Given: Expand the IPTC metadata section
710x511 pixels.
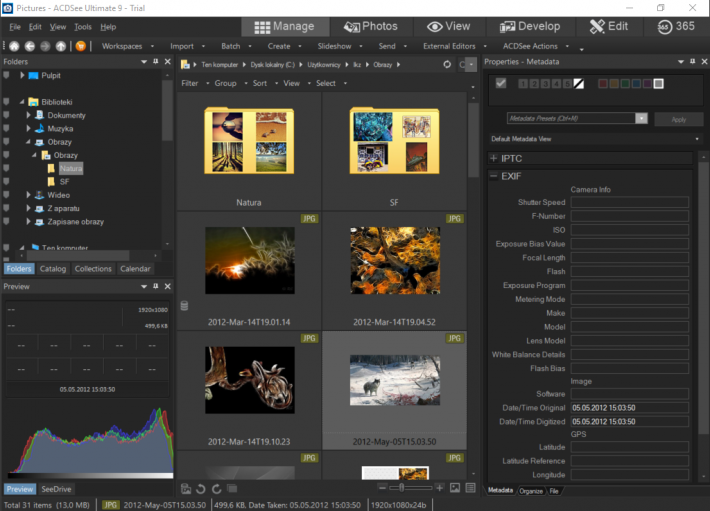Looking at the screenshot, I should pyautogui.click(x=494, y=158).
